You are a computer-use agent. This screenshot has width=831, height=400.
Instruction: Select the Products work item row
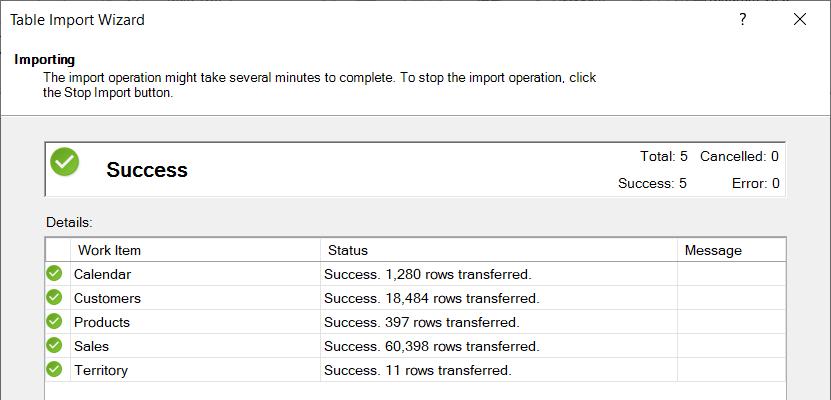pos(102,322)
